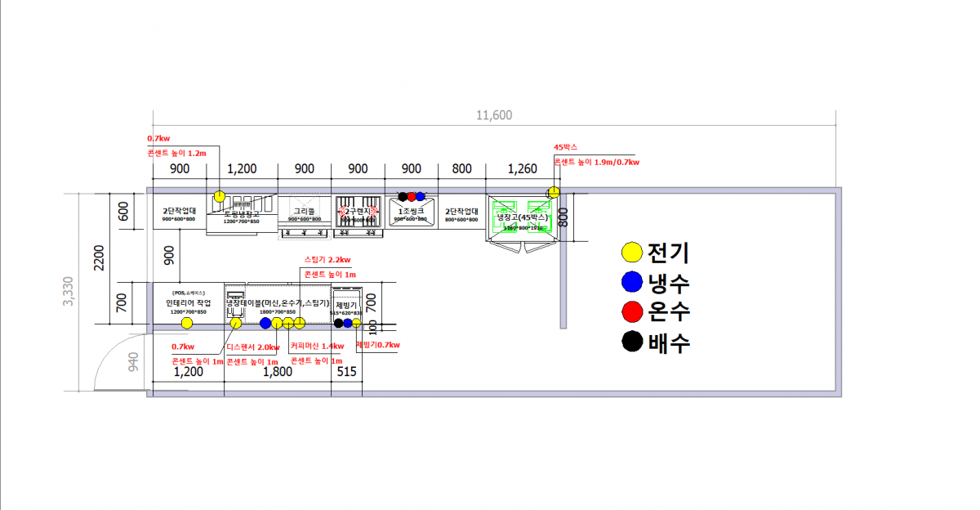Click the black drain marker on 1조씽크
Screen dimensions: 980x510
tap(402, 196)
